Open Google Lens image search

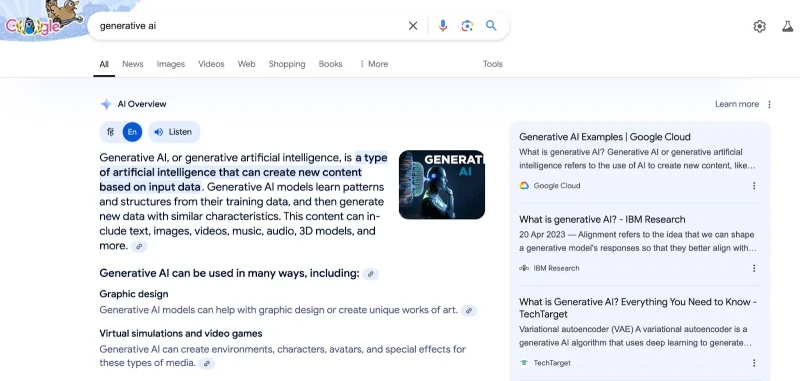(x=467, y=26)
